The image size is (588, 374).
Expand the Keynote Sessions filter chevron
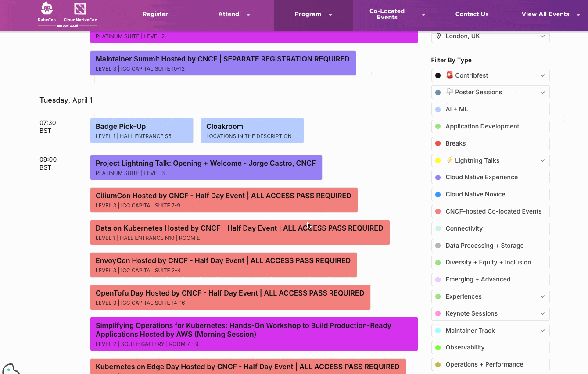[x=542, y=313]
